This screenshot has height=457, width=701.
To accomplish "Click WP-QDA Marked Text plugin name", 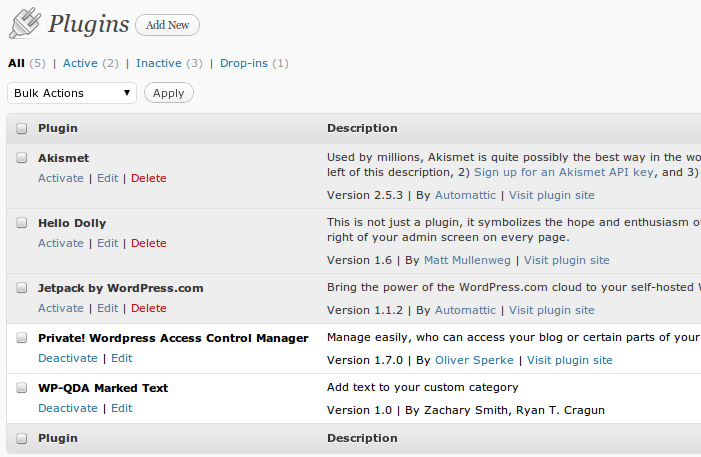I will [x=103, y=388].
